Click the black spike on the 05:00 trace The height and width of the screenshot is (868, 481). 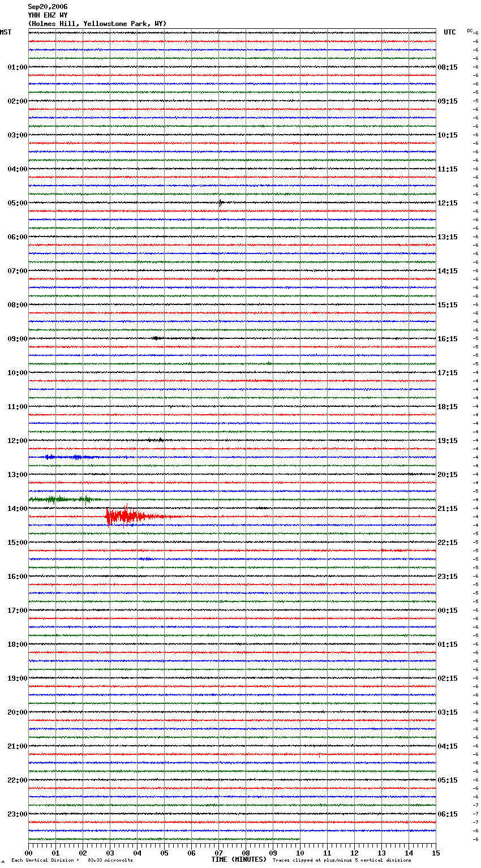coord(221,203)
